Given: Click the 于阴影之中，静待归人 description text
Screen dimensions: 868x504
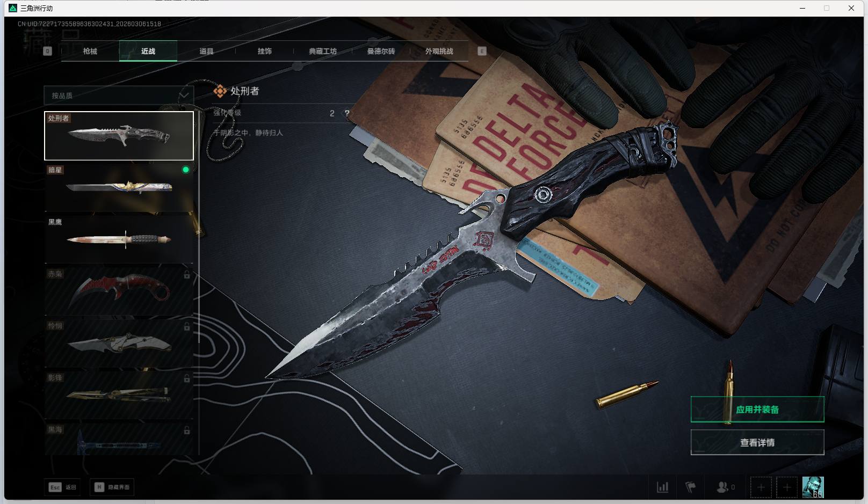Looking at the screenshot, I should (x=248, y=133).
